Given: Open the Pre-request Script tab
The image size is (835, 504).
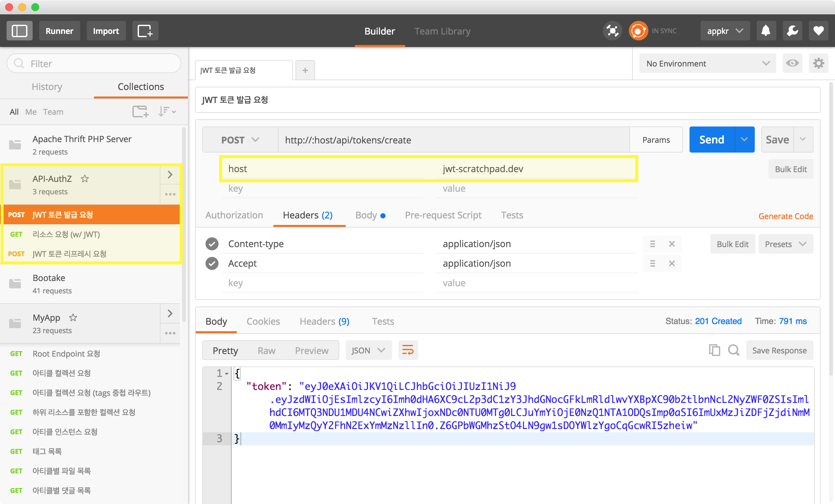Looking at the screenshot, I should tap(443, 215).
